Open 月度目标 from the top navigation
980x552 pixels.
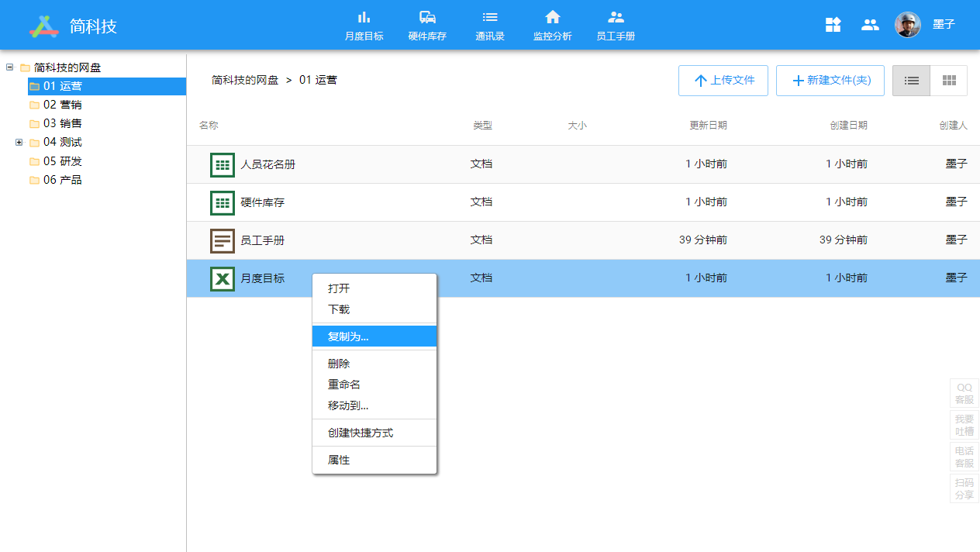tap(364, 26)
